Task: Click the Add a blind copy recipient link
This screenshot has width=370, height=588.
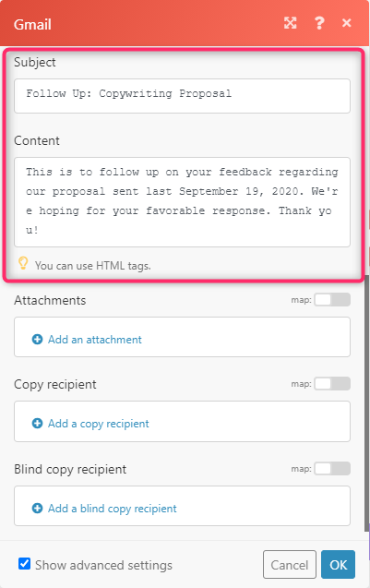Action: [112, 508]
